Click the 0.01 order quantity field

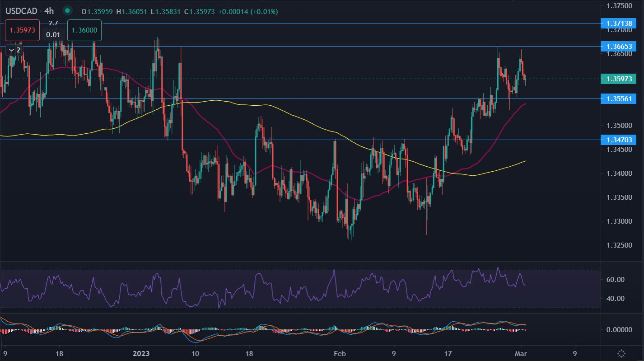(x=53, y=35)
